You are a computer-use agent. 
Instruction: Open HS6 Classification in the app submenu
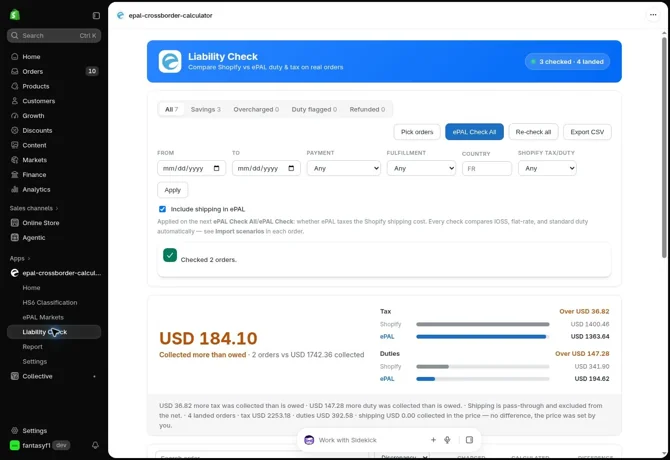pyautogui.click(x=50, y=302)
